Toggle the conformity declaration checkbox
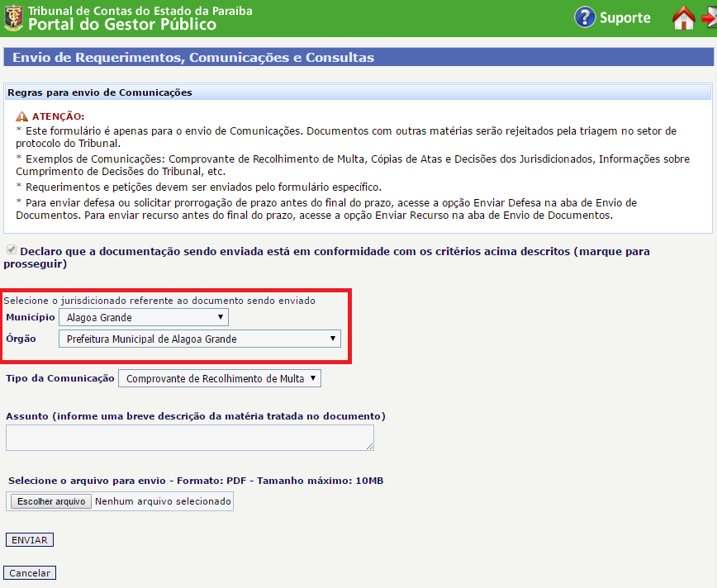Screen dimensions: 717x588 [x=11, y=249]
